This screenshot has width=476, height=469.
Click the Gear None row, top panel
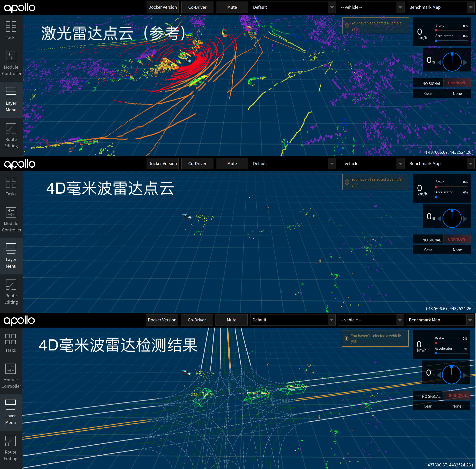pos(442,94)
